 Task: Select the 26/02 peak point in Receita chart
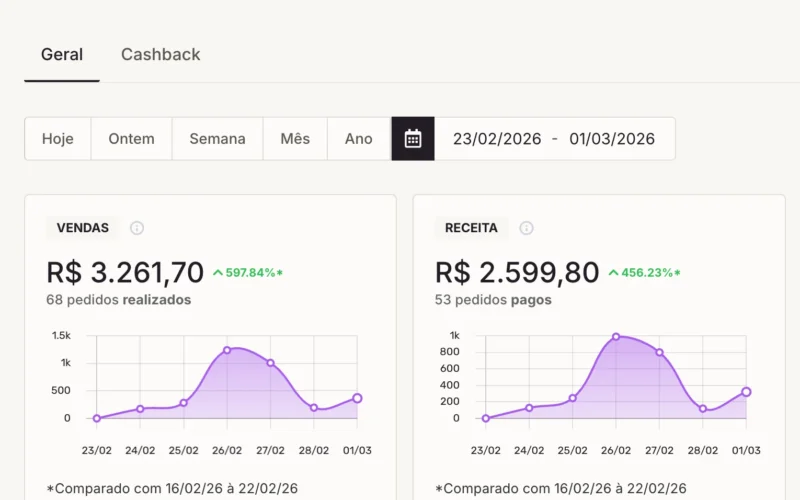tap(616, 337)
